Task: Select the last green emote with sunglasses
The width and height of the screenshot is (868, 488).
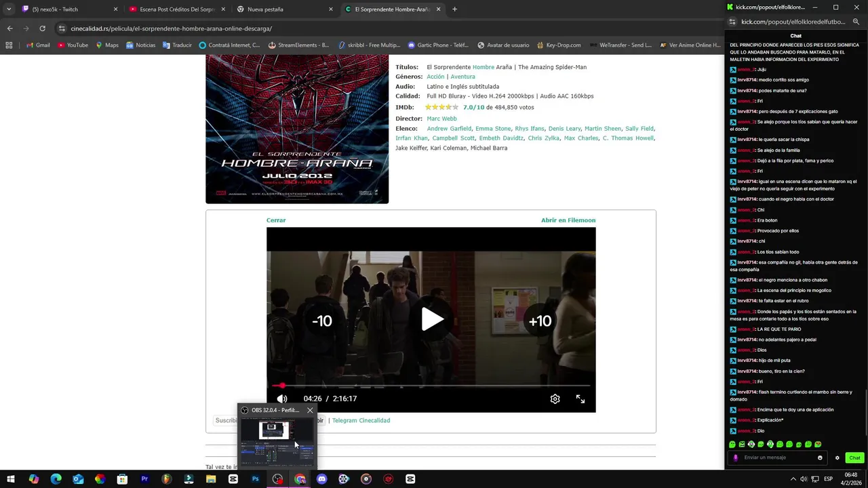Action: [x=818, y=445]
